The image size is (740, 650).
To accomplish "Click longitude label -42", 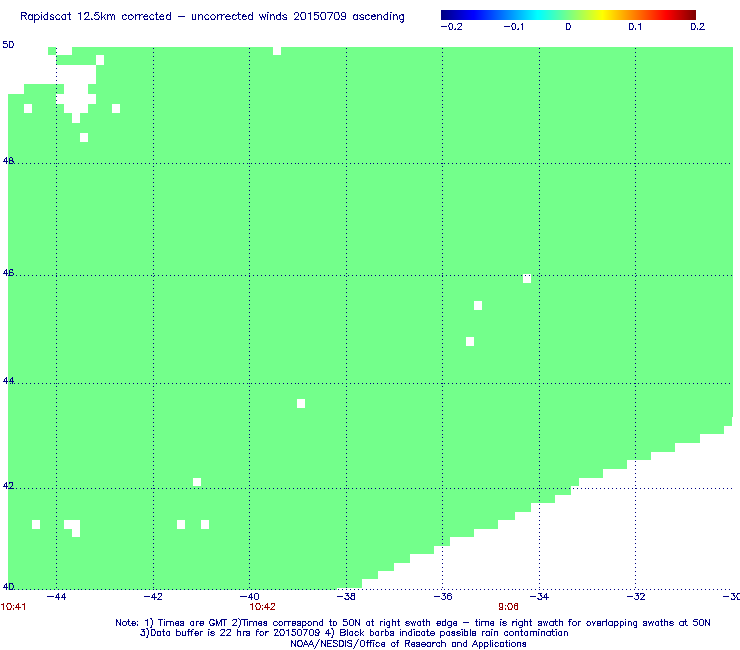I will [153, 597].
